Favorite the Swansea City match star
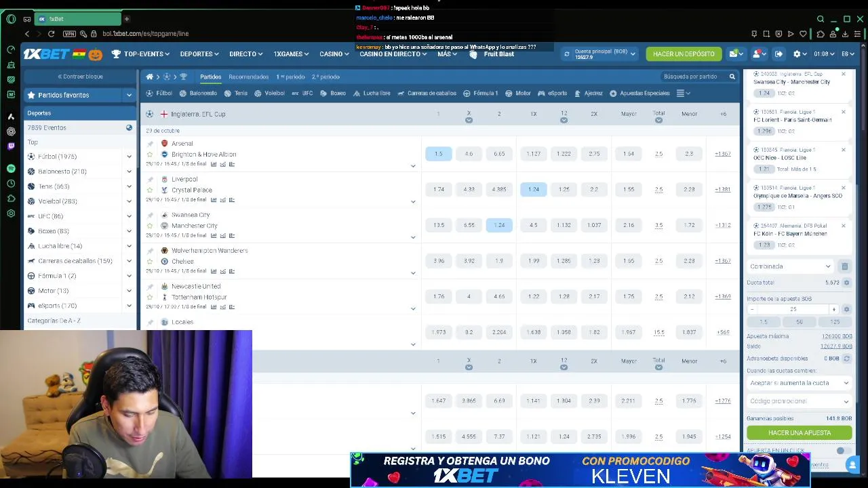The height and width of the screenshot is (488, 868). pos(150,226)
